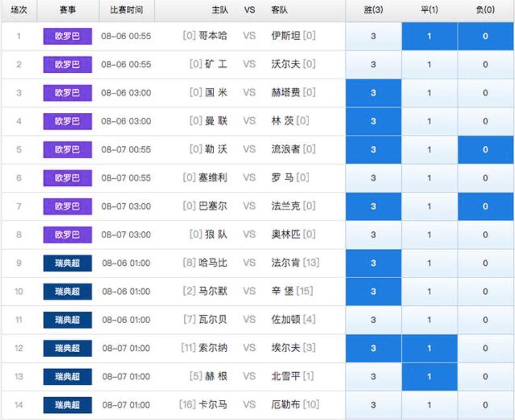Click away team name 法尔肯
Screen dimensions: 515x420
[286, 263]
